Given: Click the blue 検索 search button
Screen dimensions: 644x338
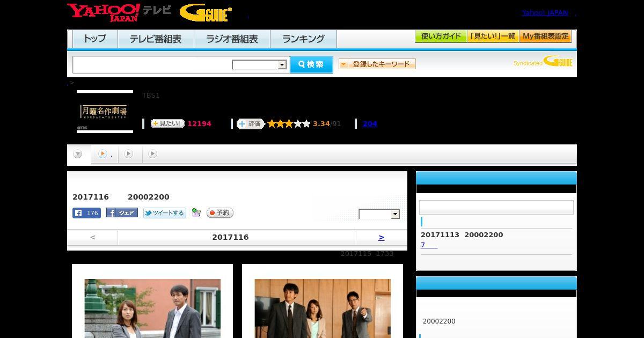Looking at the screenshot, I should 311,64.
